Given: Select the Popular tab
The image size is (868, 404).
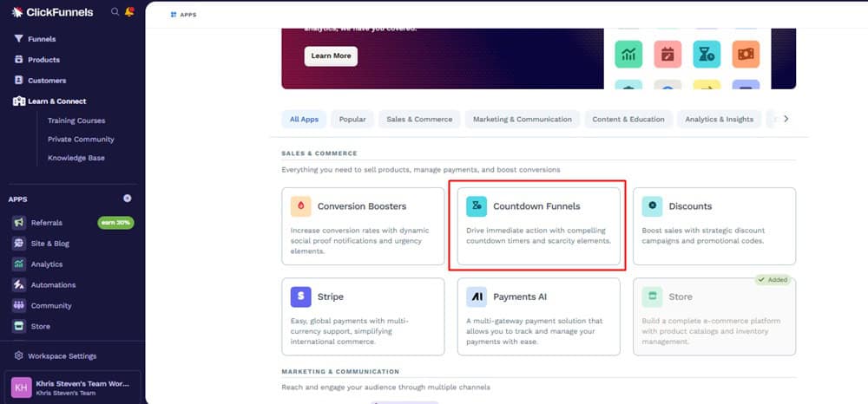Looking at the screenshot, I should point(352,120).
